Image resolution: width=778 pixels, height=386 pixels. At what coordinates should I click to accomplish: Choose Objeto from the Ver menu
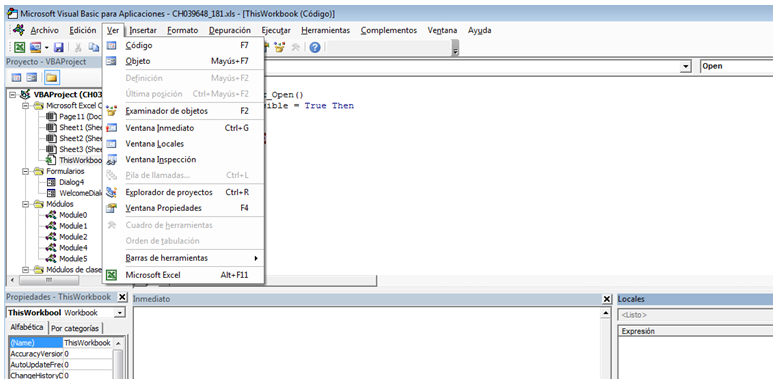[x=183, y=61]
